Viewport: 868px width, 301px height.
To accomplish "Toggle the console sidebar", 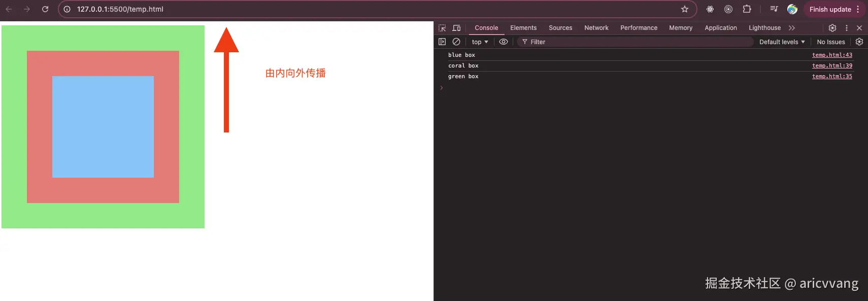I will coord(442,42).
